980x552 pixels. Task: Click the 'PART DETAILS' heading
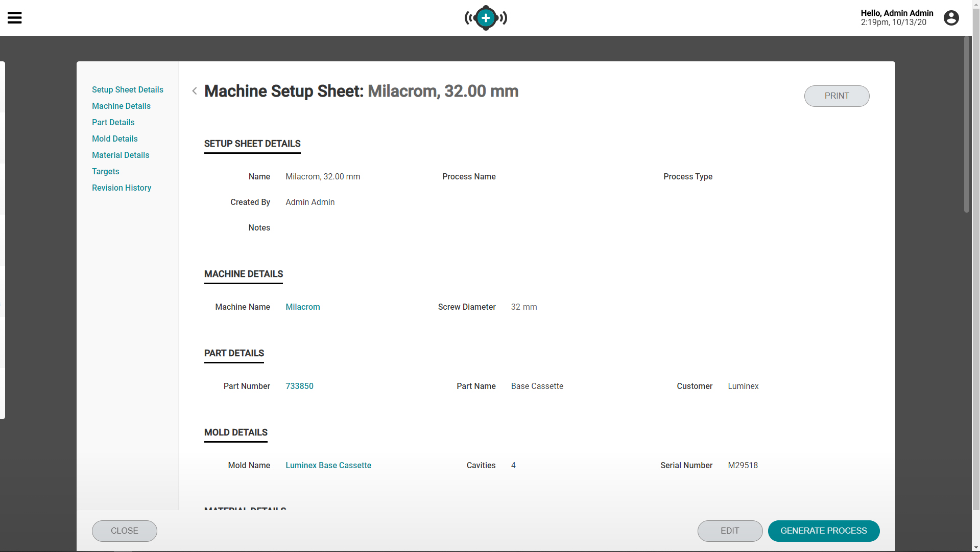click(234, 353)
